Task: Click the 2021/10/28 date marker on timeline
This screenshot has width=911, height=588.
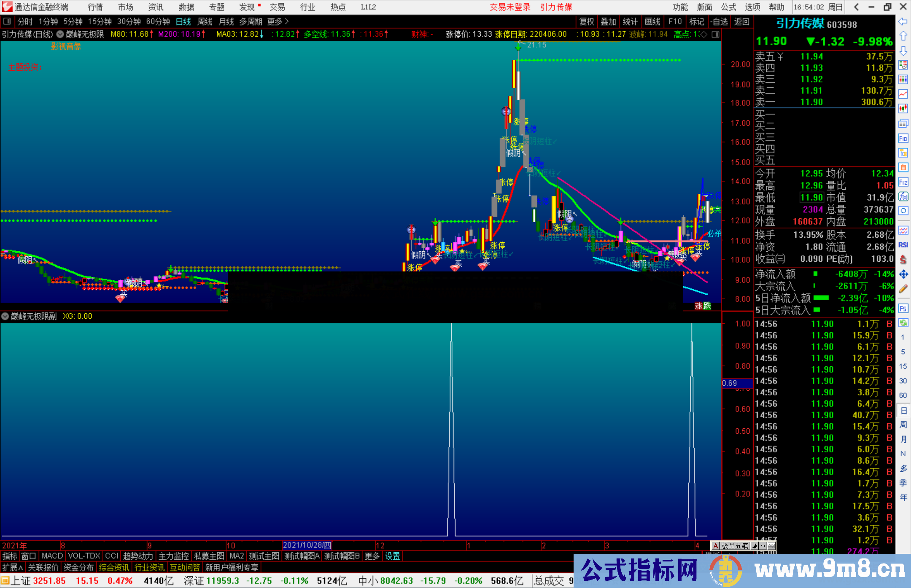Action: (x=307, y=545)
